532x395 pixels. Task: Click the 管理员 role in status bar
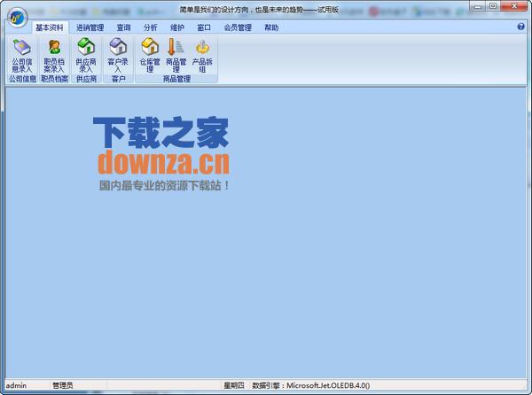pyautogui.click(x=62, y=385)
